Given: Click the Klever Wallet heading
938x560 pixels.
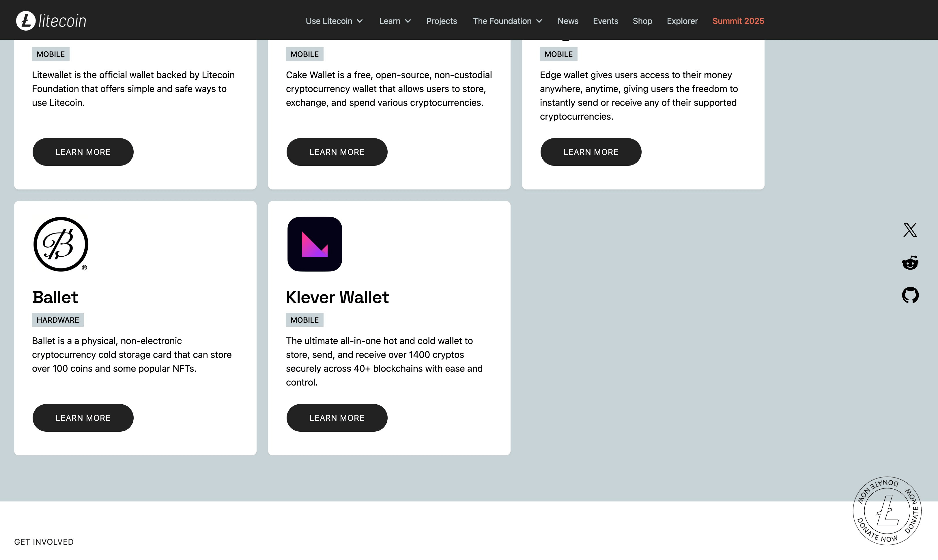Looking at the screenshot, I should click(337, 297).
